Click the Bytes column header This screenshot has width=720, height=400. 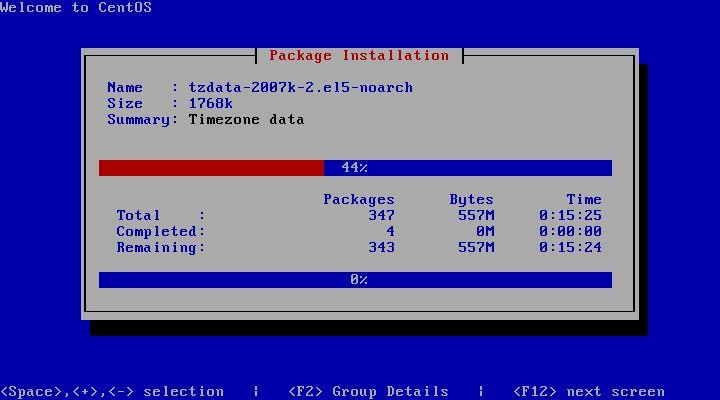tap(472, 199)
